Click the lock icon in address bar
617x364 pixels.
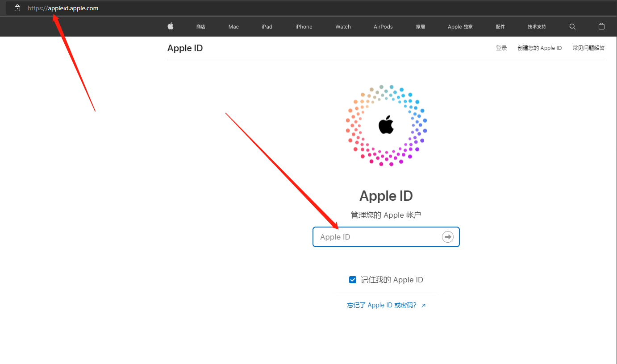pos(17,8)
